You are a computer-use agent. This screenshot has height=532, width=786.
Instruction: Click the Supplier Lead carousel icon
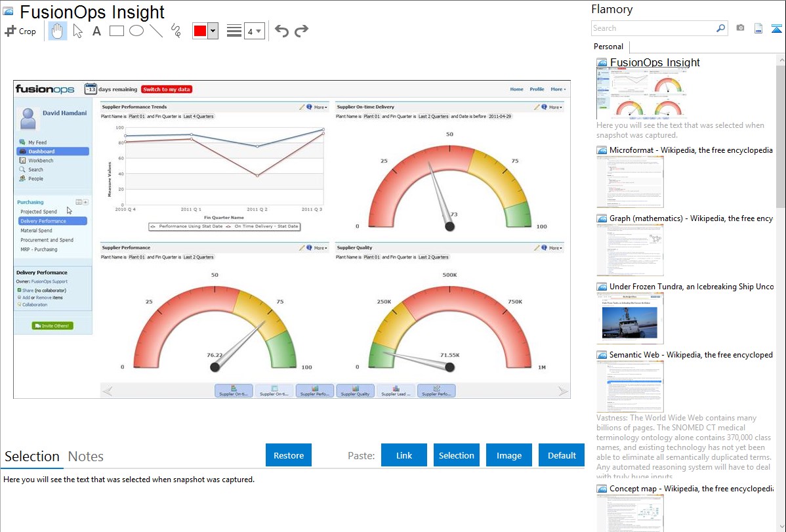pyautogui.click(x=396, y=390)
